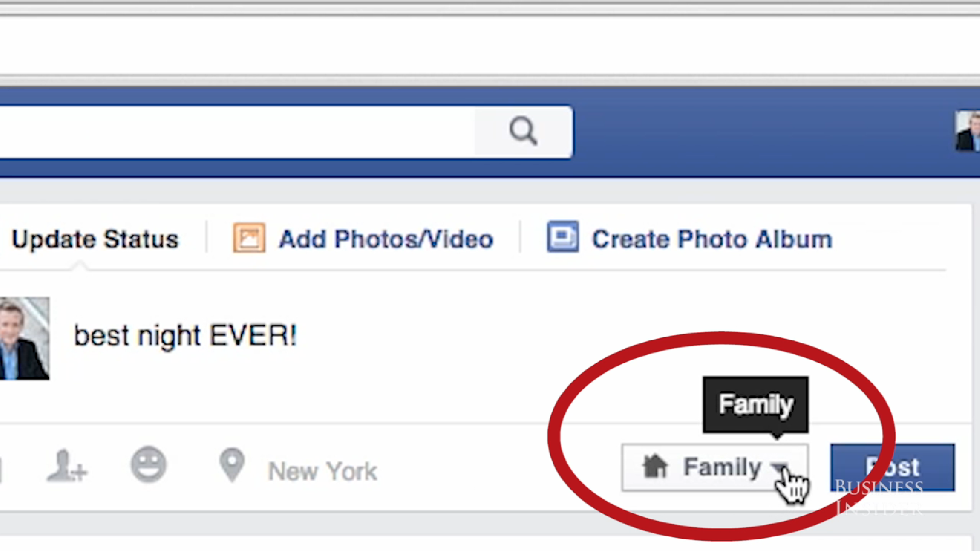
Task: Click the composer profile photo thumbnail
Action: pos(24,338)
